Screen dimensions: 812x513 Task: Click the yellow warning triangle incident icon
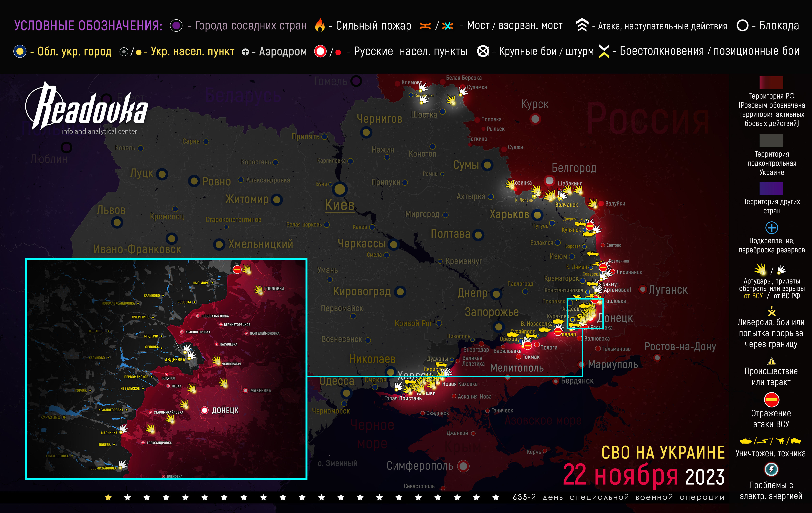point(772,361)
